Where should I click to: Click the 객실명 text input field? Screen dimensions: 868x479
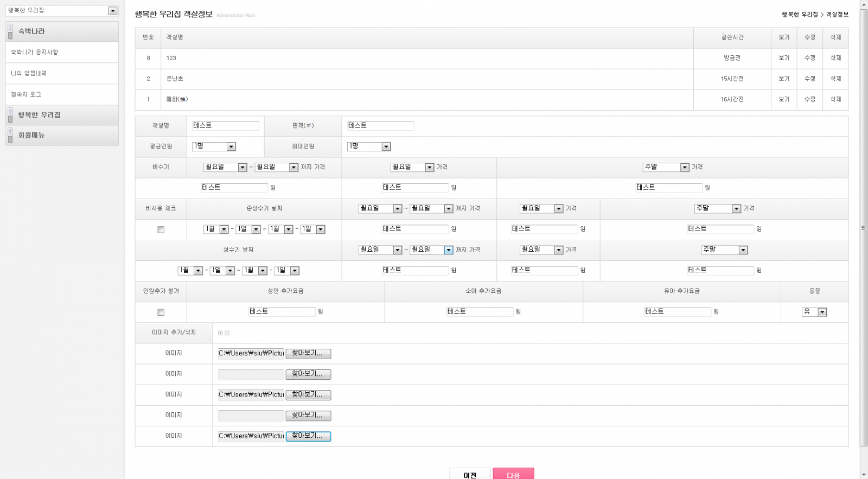(225, 126)
